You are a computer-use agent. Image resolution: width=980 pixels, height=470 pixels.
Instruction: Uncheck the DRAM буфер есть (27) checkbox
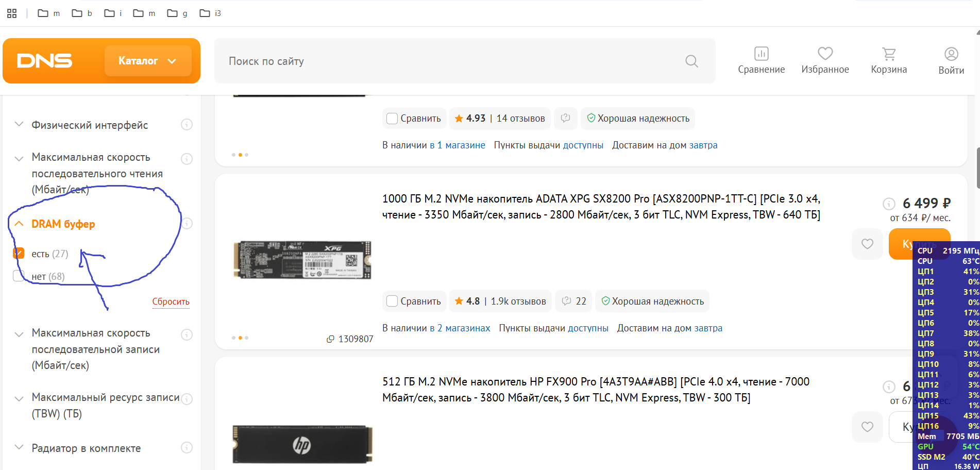pos(19,253)
